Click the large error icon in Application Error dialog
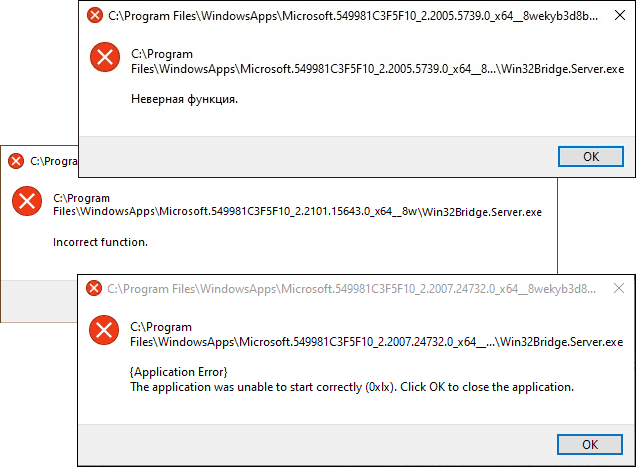This screenshot has height=467, width=636. coord(104,330)
